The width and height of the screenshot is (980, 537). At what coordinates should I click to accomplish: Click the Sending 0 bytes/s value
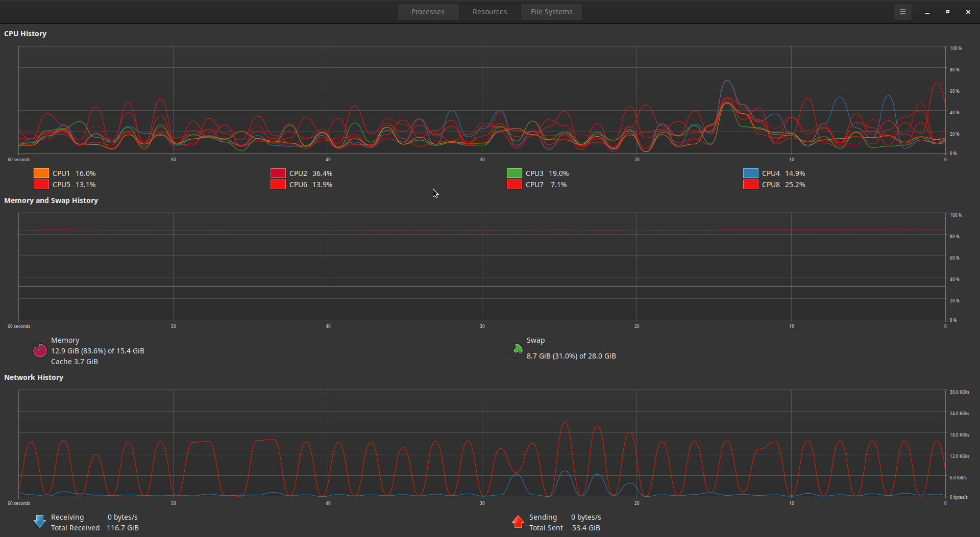coord(586,517)
